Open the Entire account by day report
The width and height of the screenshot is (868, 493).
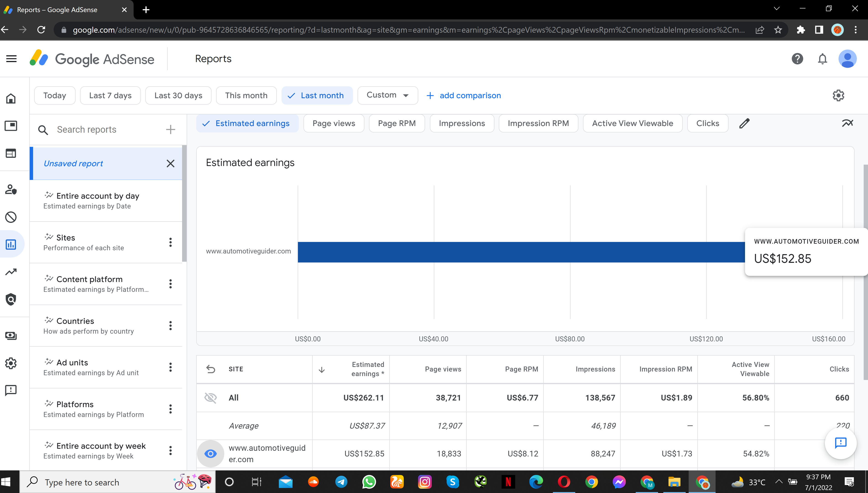106,200
